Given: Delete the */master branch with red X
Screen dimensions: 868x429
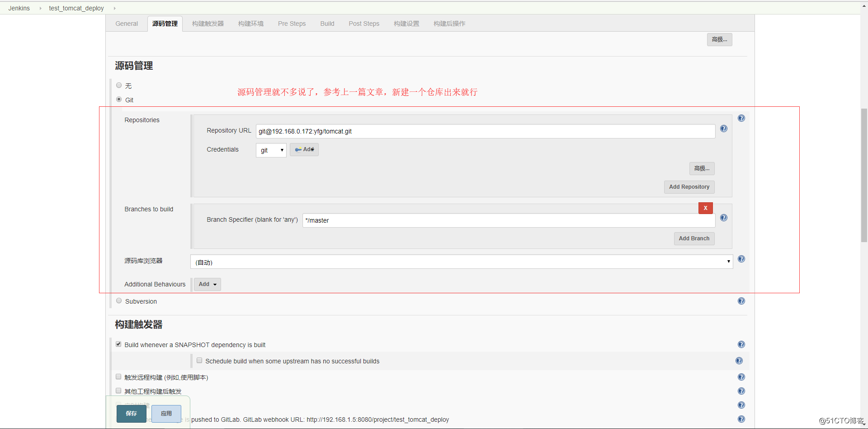Looking at the screenshot, I should 705,208.
